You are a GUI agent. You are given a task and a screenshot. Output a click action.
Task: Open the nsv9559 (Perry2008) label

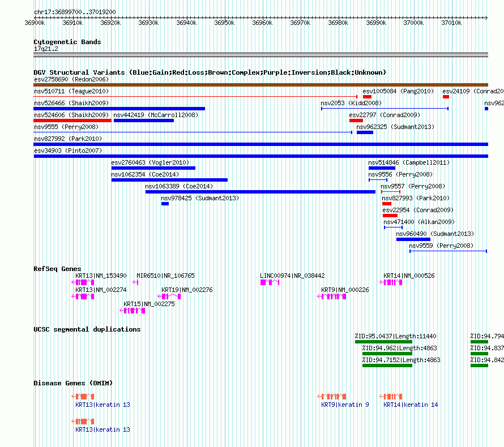coord(441,246)
